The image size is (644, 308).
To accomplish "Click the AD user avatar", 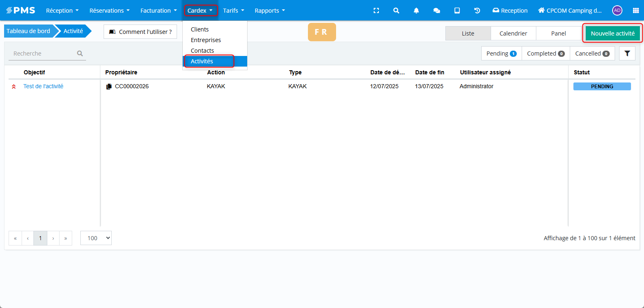I will click(x=617, y=11).
